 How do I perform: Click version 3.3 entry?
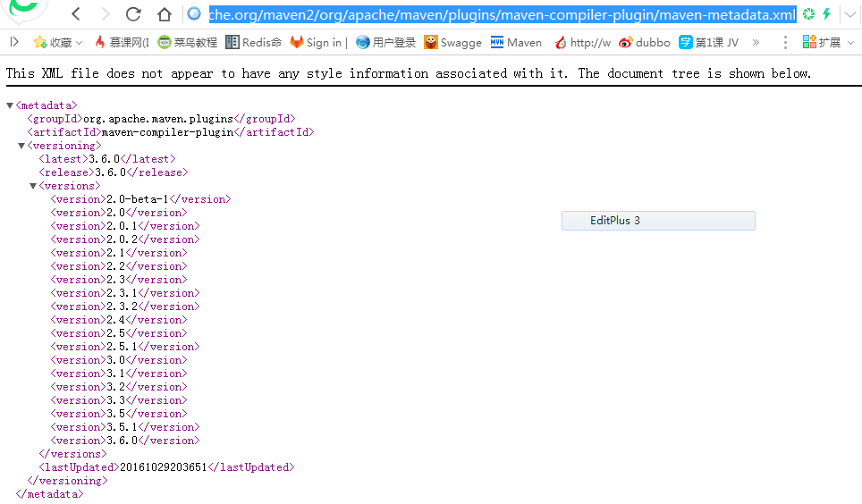click(x=119, y=400)
